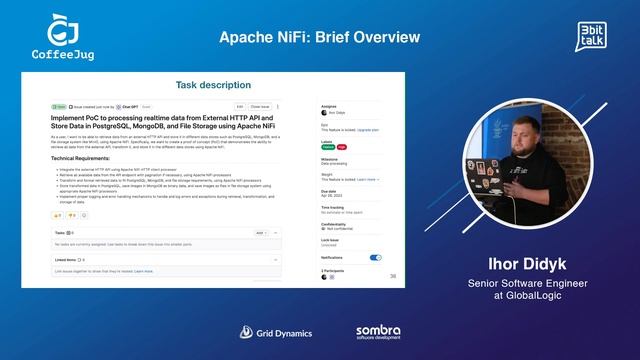The width and height of the screenshot is (640, 360).
Task: Collapse the Tasks section
Action: coord(276,233)
